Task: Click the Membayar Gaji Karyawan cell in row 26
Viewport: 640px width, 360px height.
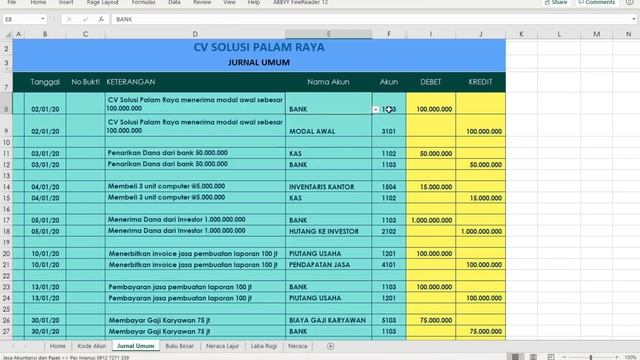Action: tap(195, 320)
